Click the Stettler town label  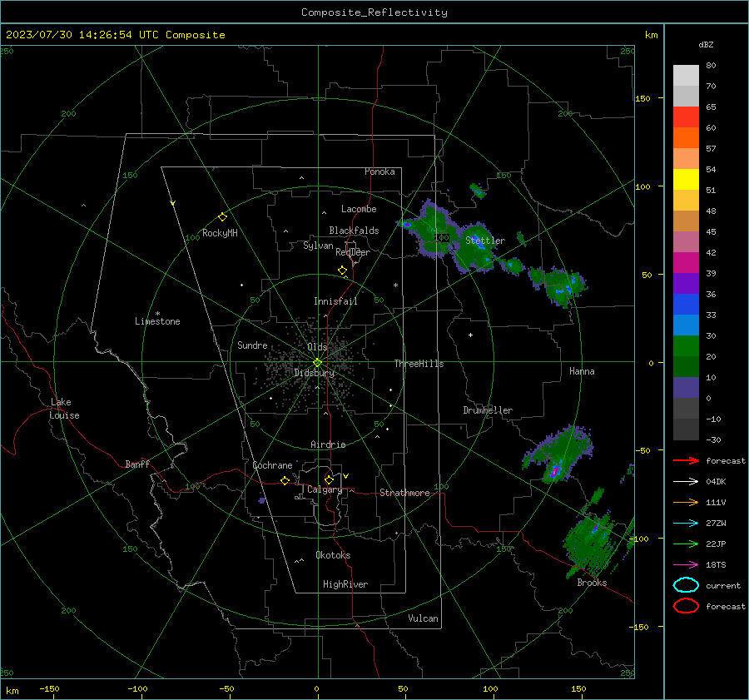point(485,241)
